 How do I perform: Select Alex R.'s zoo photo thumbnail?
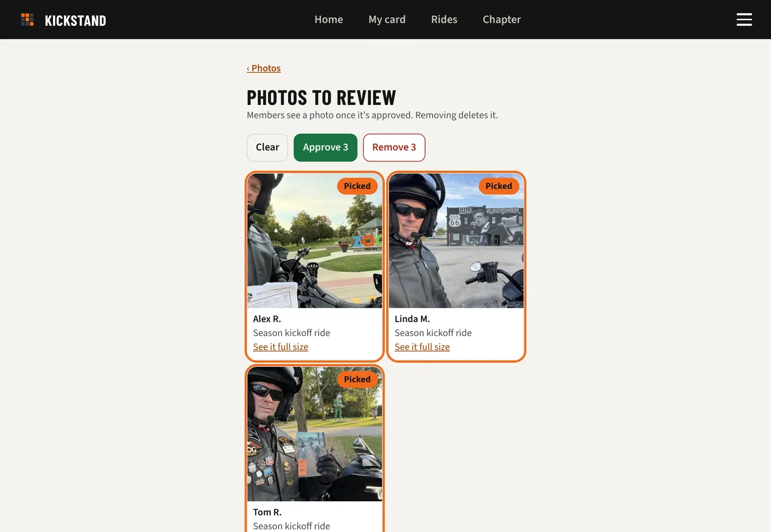coord(315,241)
